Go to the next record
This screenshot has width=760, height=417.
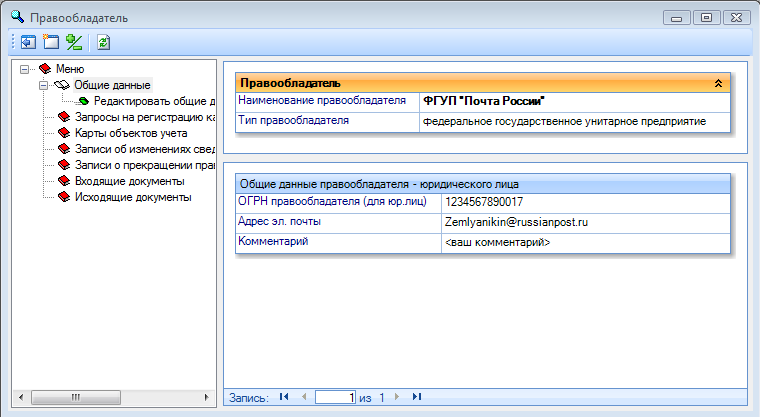click(x=397, y=397)
